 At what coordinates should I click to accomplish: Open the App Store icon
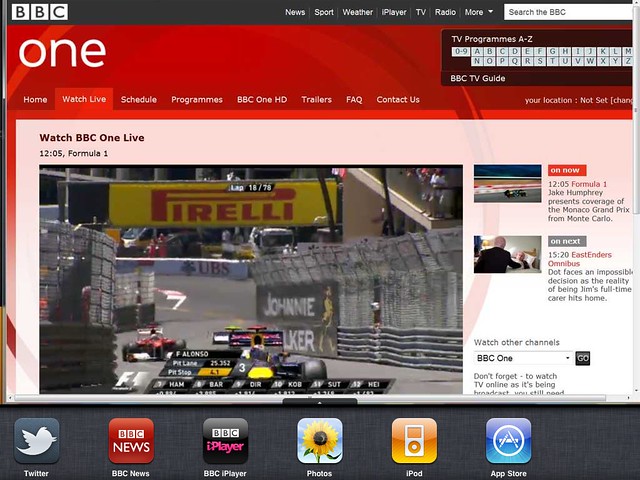509,441
